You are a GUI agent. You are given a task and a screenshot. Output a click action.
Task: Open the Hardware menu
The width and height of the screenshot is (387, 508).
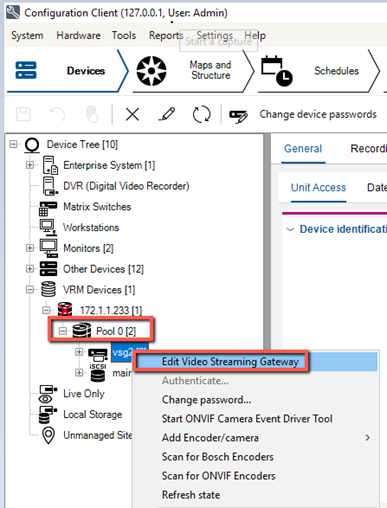coord(78,35)
